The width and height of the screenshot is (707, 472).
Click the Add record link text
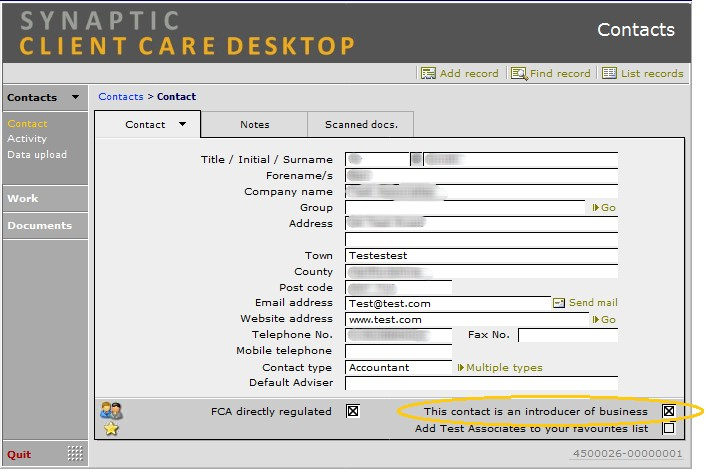469,73
